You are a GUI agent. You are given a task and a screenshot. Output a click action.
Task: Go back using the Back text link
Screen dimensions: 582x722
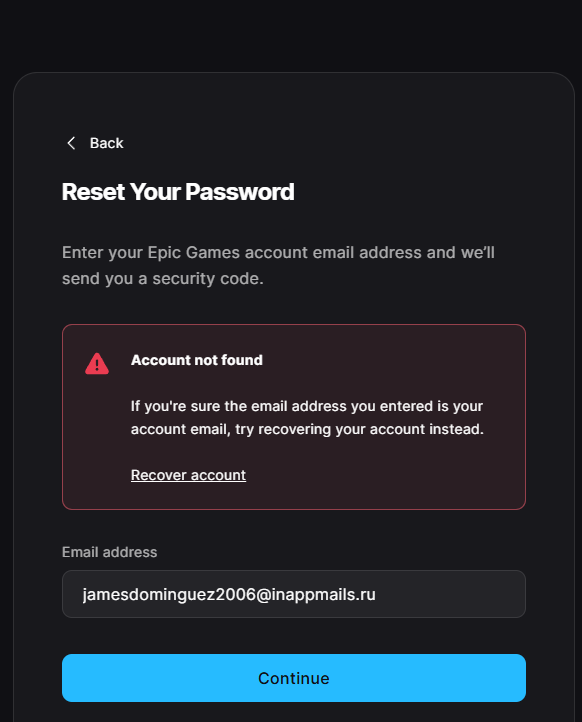point(106,143)
